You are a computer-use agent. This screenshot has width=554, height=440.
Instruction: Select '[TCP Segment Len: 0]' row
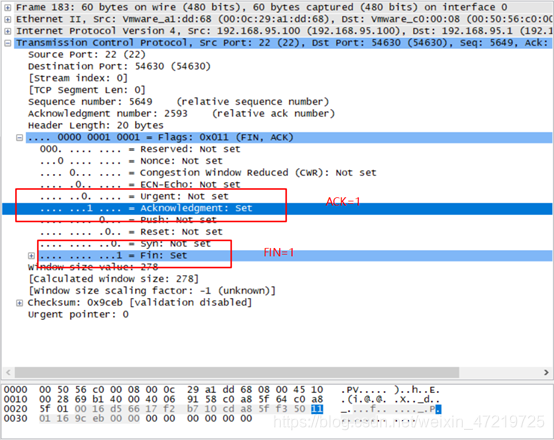[x=87, y=90]
